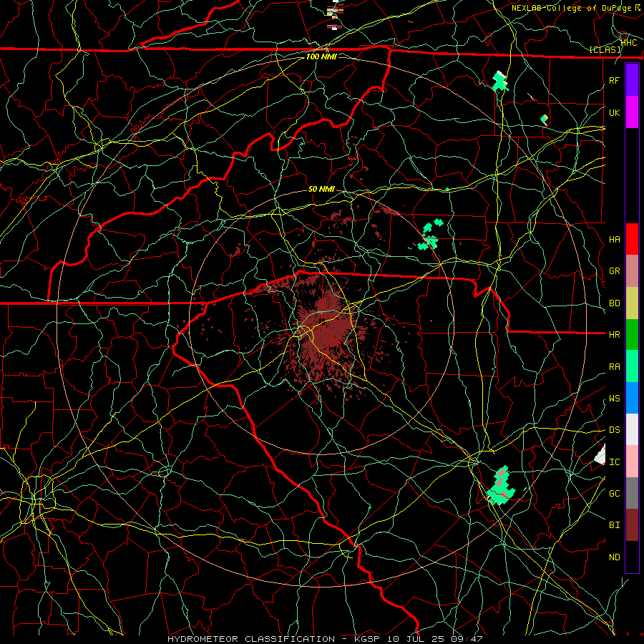Image resolution: width=644 pixels, height=644 pixels.
Task: Click the BD legend label
Action: (615, 303)
